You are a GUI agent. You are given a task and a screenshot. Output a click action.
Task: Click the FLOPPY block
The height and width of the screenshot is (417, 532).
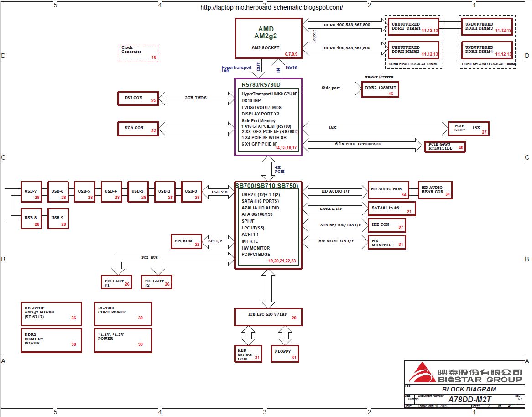284,353
